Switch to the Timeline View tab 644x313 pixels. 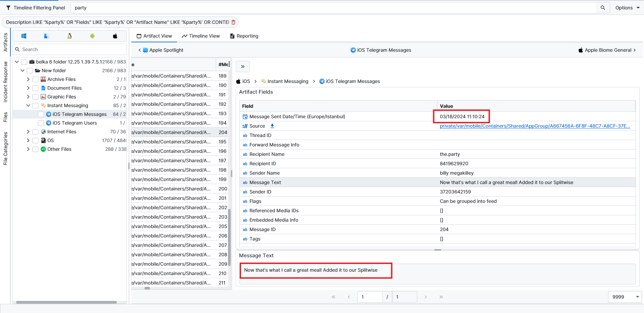pyautogui.click(x=201, y=36)
